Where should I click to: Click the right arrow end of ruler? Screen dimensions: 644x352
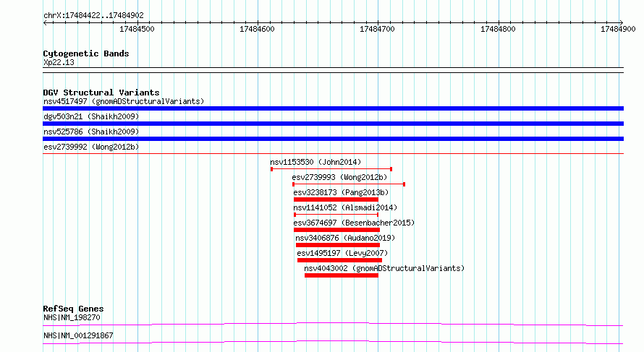622,23
